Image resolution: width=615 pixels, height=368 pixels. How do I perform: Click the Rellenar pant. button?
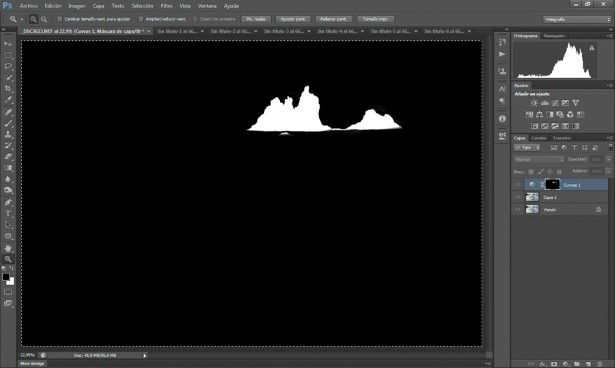[334, 19]
